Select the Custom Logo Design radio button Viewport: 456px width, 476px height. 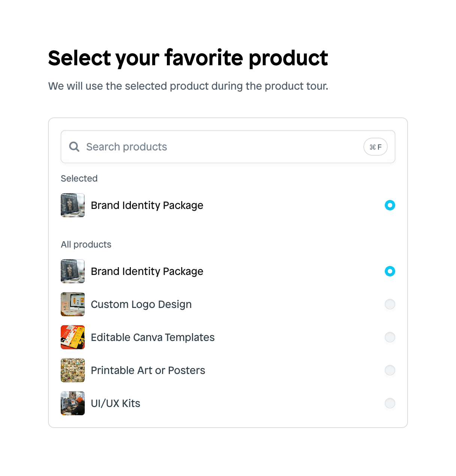pyautogui.click(x=390, y=304)
